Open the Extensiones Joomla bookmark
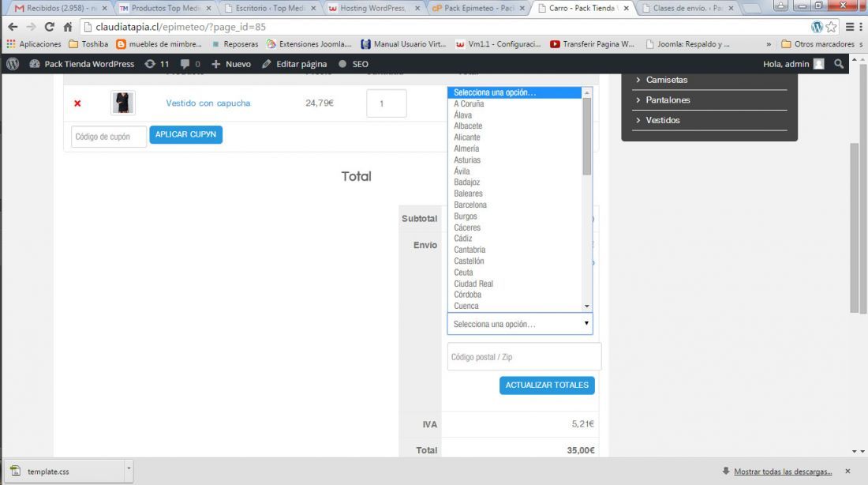 tap(309, 43)
